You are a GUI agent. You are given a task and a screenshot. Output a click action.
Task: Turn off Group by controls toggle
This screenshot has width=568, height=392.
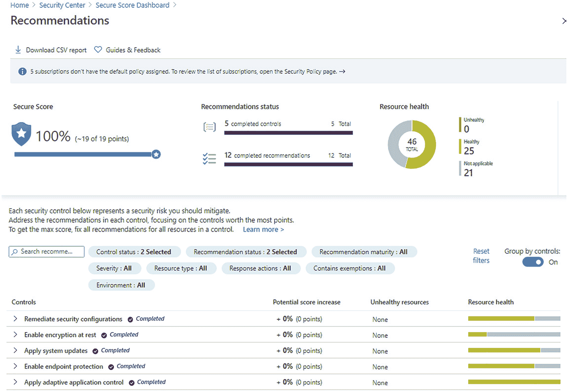click(x=533, y=262)
